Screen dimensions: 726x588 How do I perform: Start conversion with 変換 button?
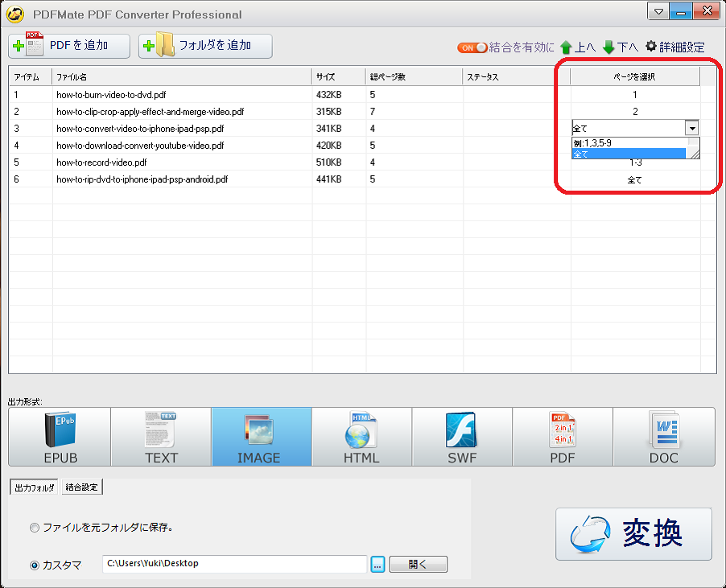[634, 534]
